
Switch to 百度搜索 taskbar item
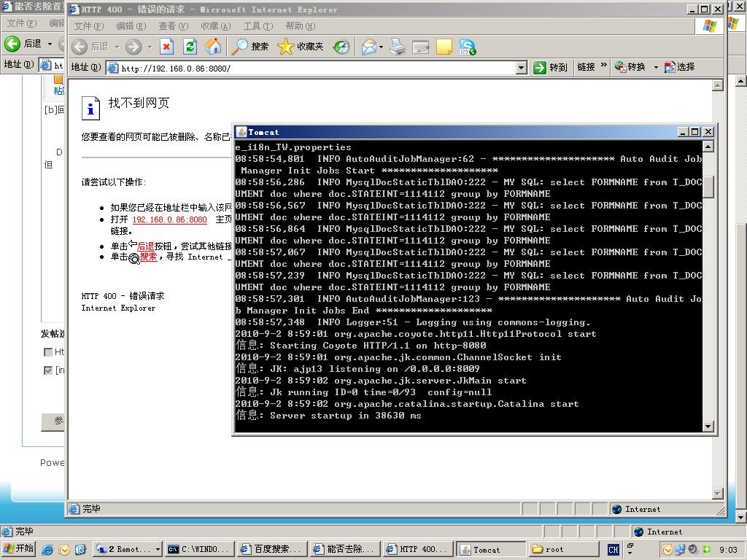click(x=272, y=549)
